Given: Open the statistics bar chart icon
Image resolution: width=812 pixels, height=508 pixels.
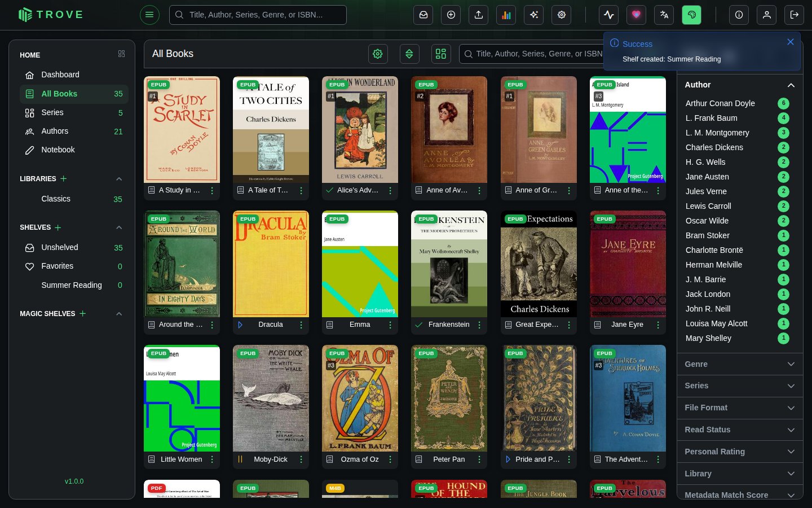Looking at the screenshot, I should 506,15.
